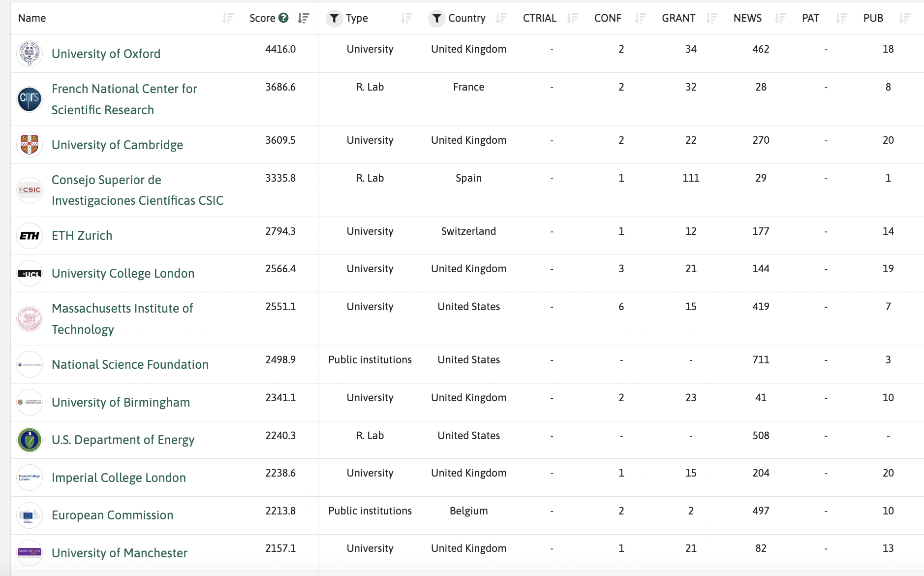Click the Score help question mark icon

(283, 18)
